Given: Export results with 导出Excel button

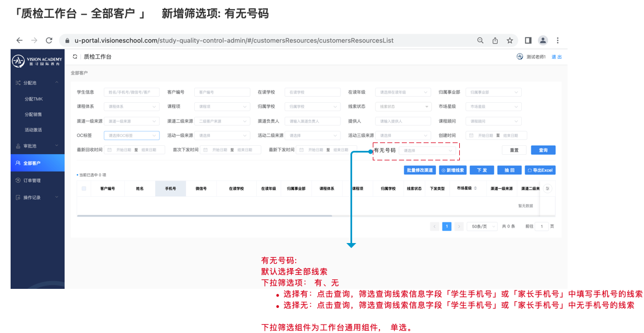Looking at the screenshot, I should tap(540, 170).
